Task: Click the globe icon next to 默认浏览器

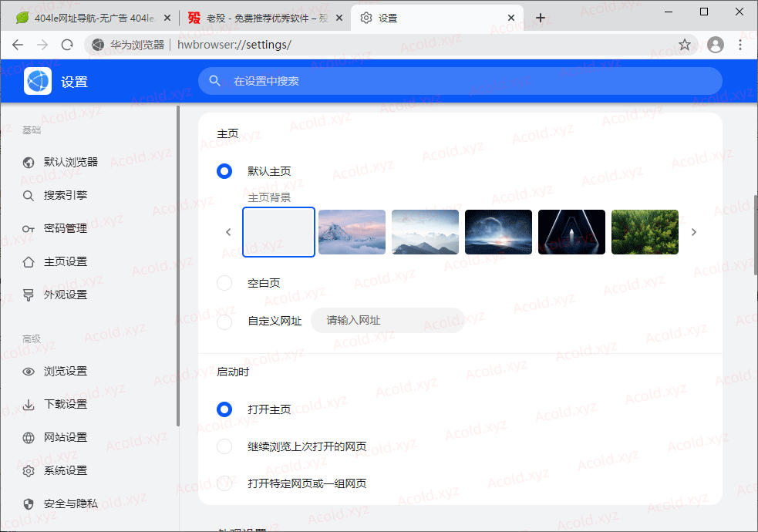Action: coord(29,163)
